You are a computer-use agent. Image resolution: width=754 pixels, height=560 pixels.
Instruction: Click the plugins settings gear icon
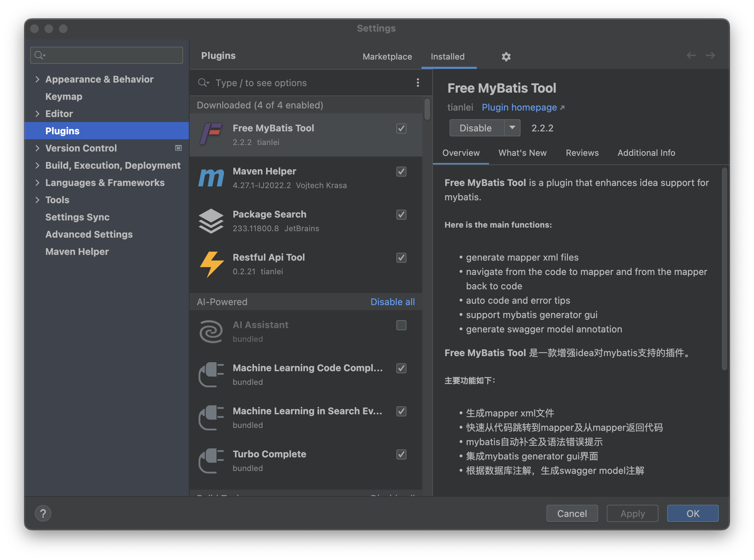506,57
